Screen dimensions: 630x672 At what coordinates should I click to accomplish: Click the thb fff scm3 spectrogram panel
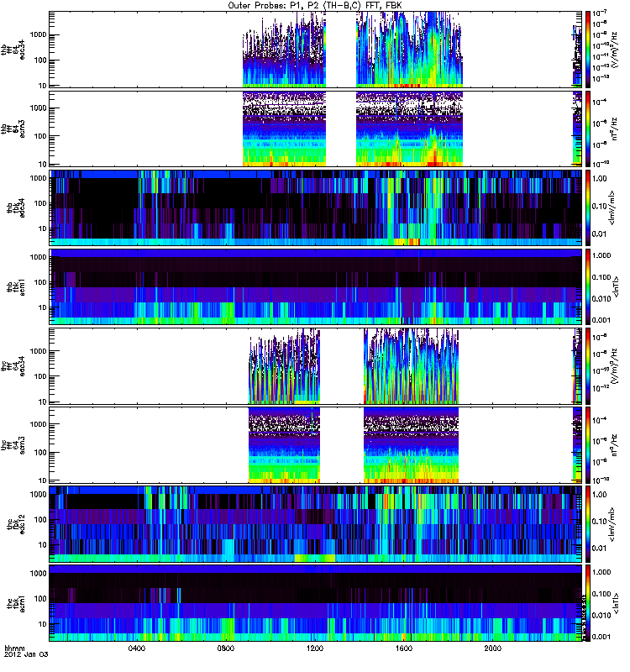(316, 129)
